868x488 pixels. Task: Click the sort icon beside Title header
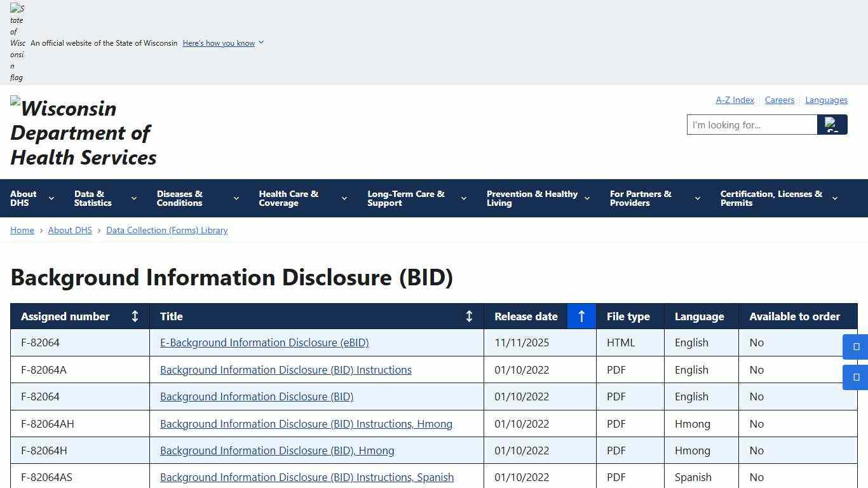pyautogui.click(x=469, y=316)
